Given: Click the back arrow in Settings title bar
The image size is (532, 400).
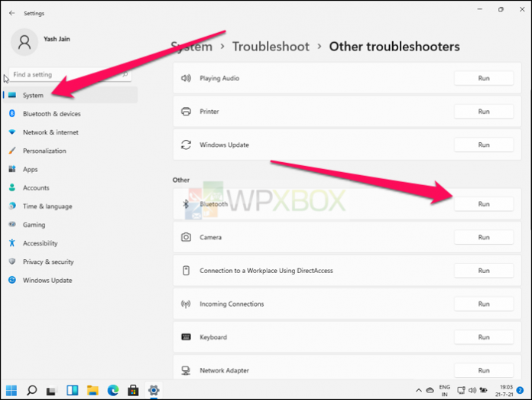Looking at the screenshot, I should pyautogui.click(x=12, y=13).
